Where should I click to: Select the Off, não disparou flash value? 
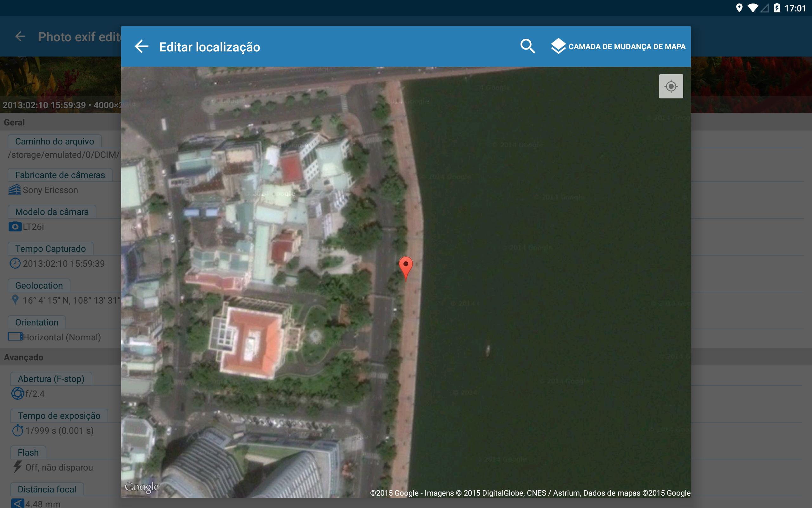(x=59, y=467)
